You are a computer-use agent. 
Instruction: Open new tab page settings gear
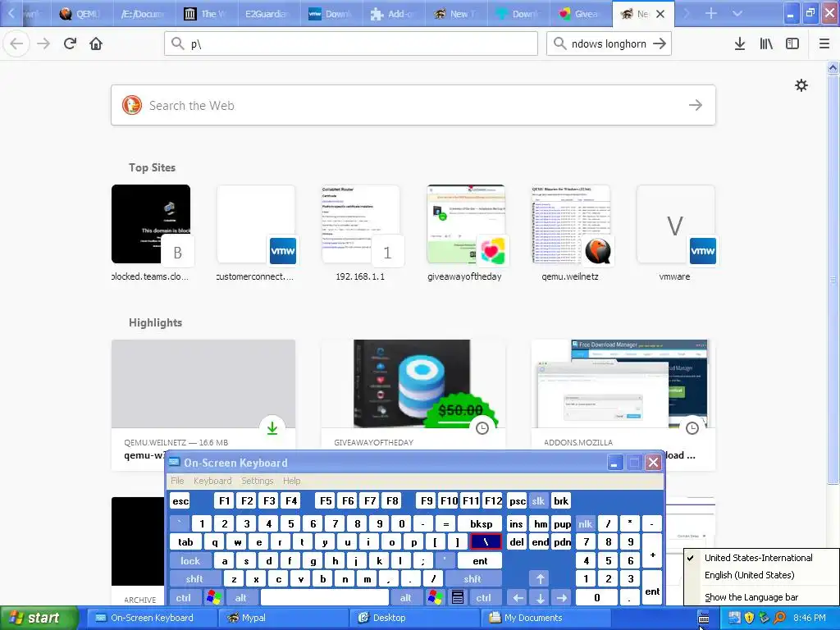[x=801, y=85]
